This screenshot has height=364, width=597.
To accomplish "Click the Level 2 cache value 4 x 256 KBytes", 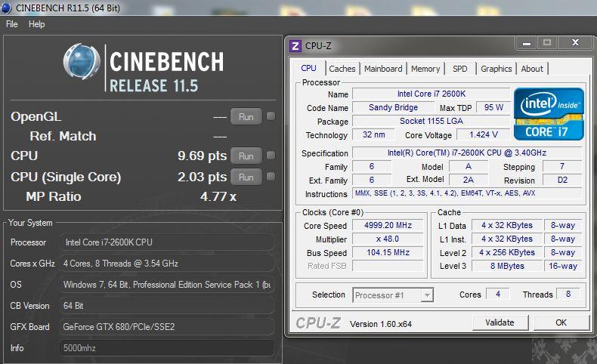I will [x=507, y=252].
